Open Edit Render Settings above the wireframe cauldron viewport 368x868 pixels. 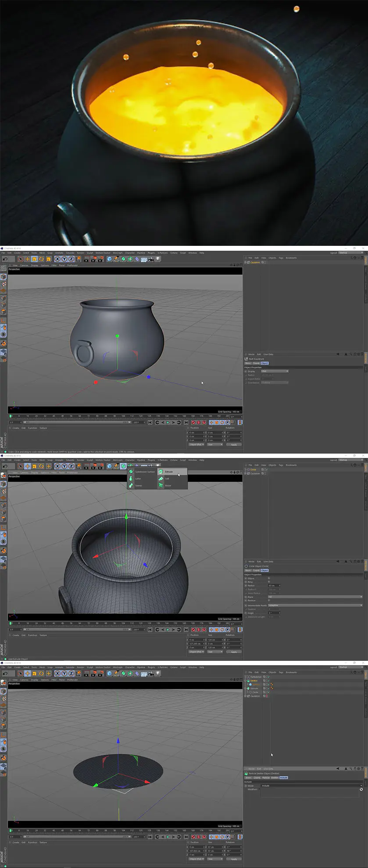coord(100,466)
